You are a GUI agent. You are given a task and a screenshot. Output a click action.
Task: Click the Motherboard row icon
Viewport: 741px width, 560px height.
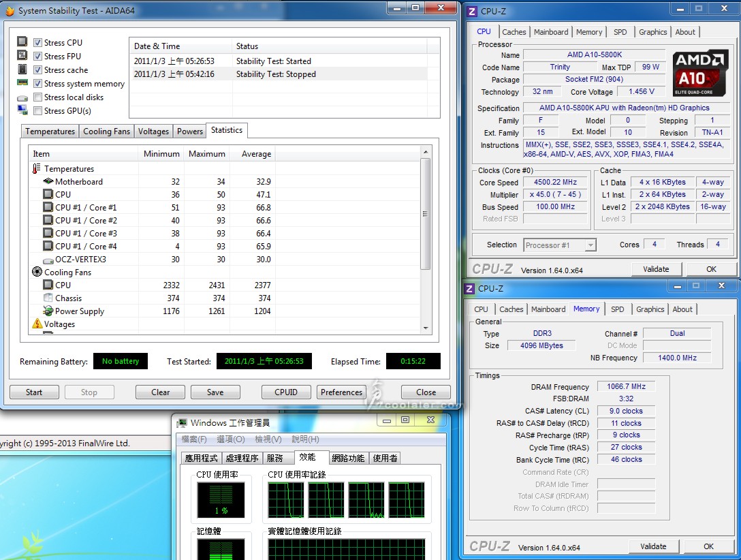48,181
